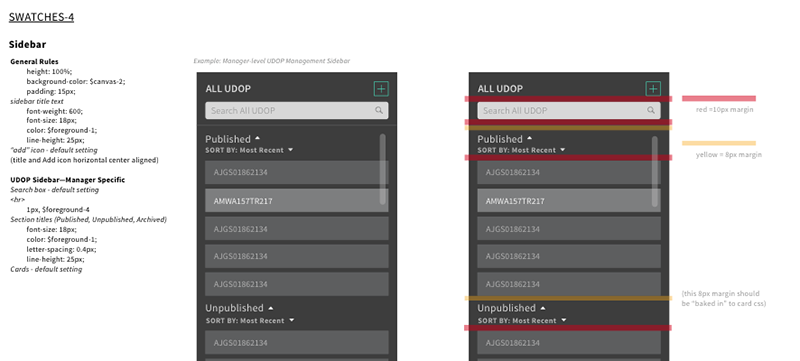Click the scrollbar thumb in the annotated sidebar
Image resolution: width=800 pixels, height=361 pixels.
655,171
